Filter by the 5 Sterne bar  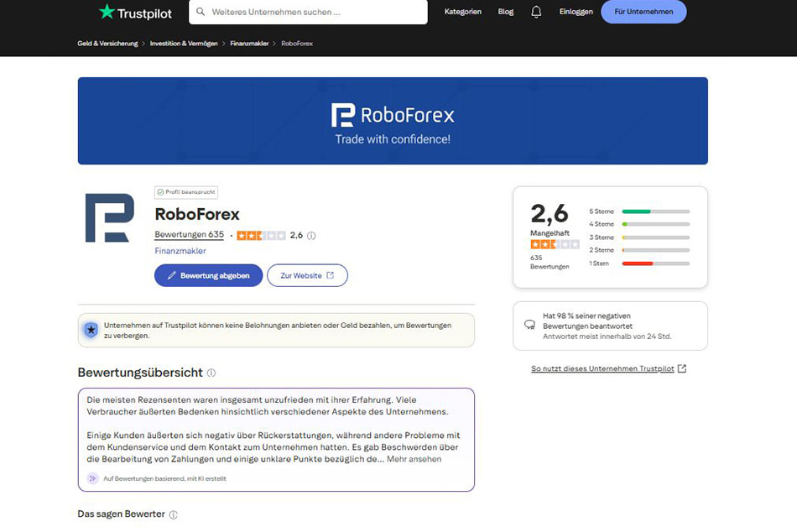pyautogui.click(x=639, y=211)
